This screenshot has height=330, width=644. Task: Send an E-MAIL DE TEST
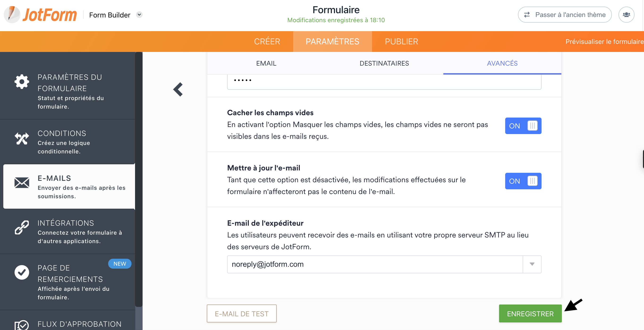pos(241,313)
